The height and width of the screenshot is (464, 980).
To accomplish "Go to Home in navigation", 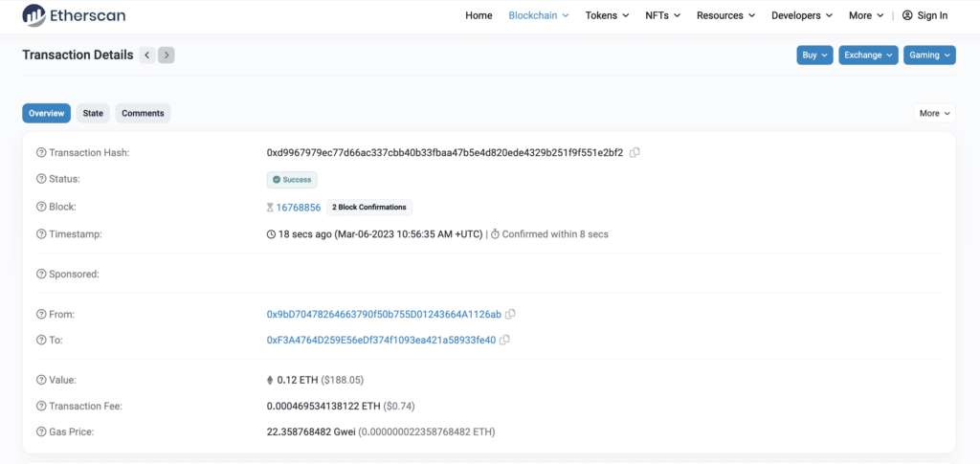I will click(x=479, y=15).
